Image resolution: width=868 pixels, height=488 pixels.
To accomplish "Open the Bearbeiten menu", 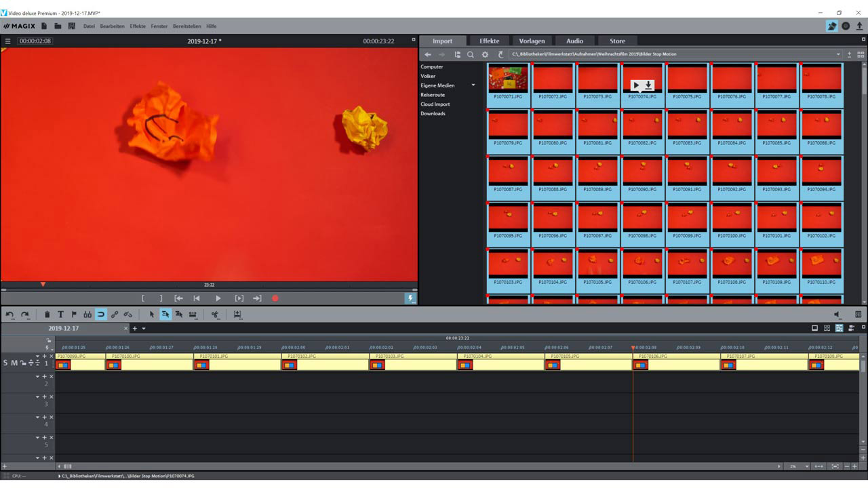I will click(112, 26).
